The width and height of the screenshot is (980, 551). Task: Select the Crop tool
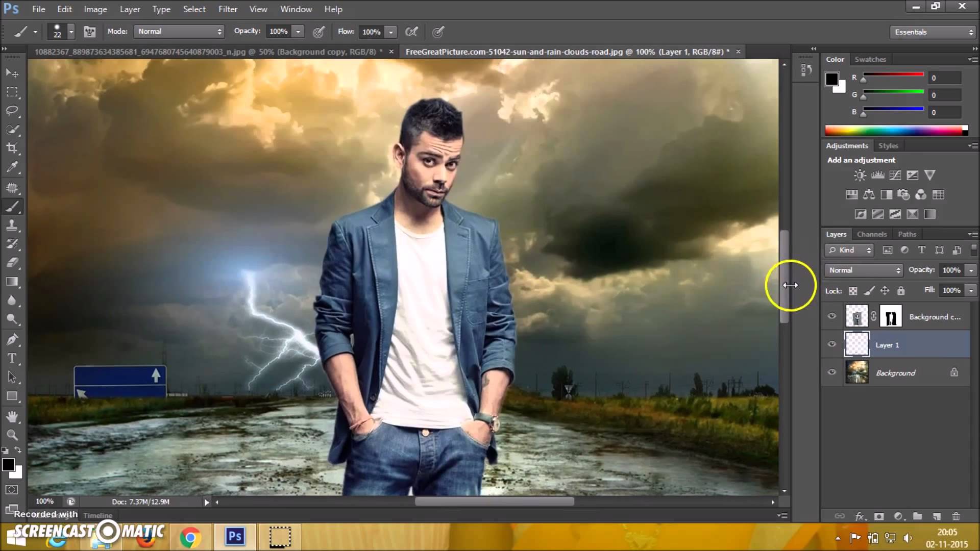[12, 148]
